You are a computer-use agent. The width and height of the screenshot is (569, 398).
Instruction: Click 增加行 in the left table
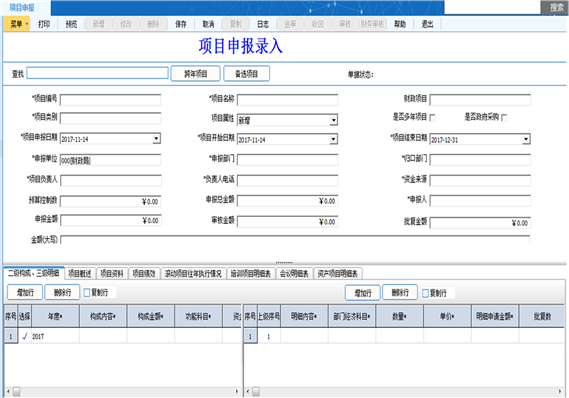(x=25, y=292)
